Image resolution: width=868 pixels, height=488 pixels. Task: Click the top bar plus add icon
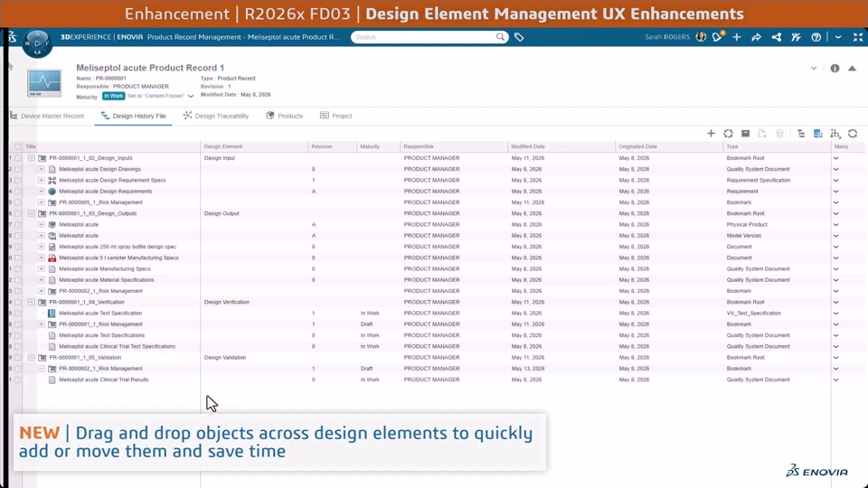click(737, 37)
